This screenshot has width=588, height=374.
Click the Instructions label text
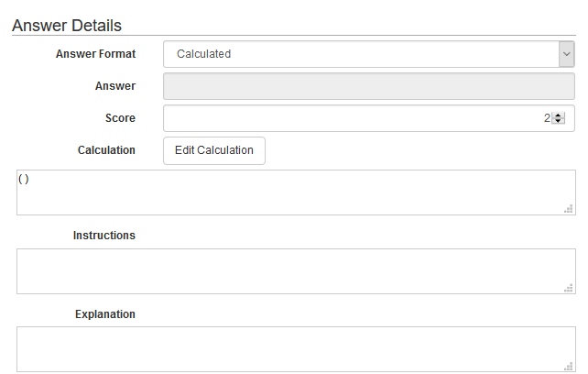104,236
